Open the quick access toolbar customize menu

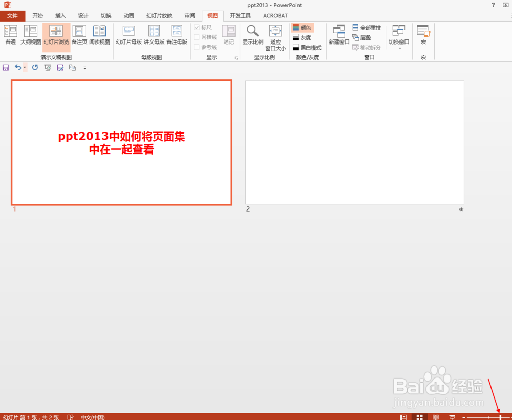(x=84, y=67)
